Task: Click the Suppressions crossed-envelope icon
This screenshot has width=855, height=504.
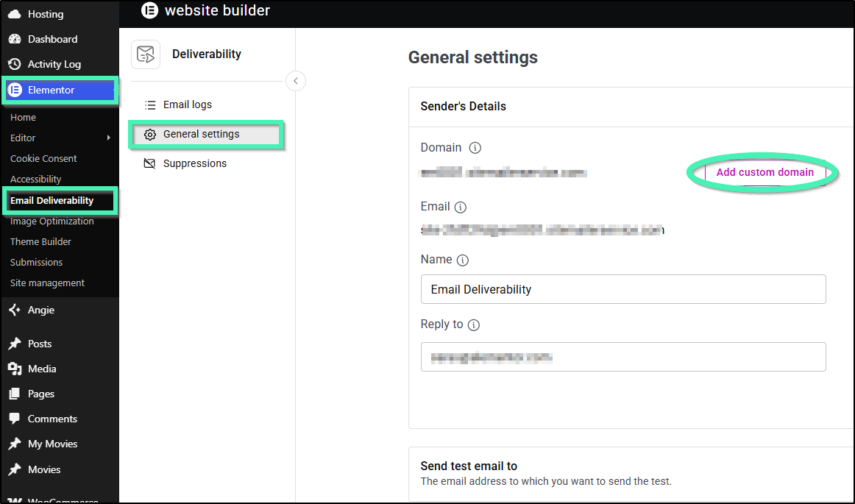Action: 149,163
